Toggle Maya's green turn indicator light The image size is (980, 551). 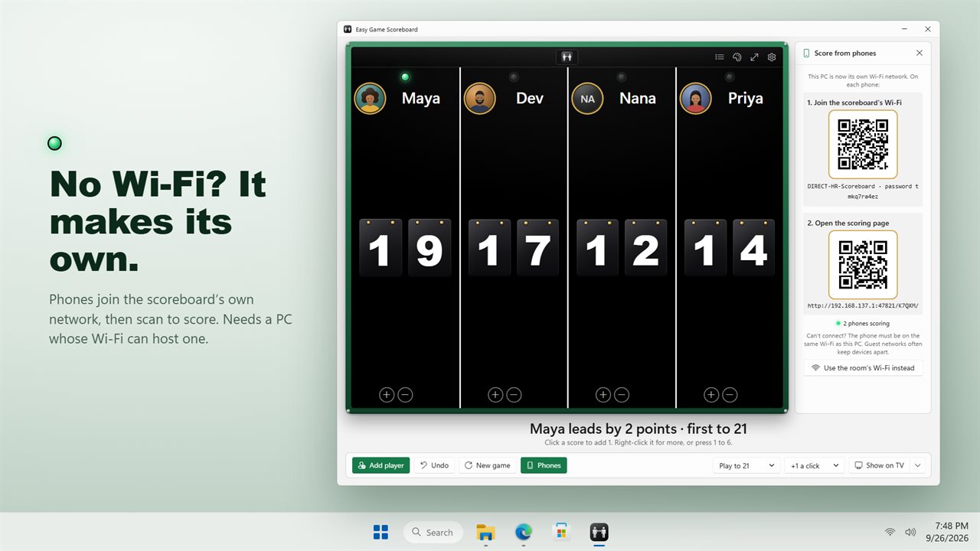[x=406, y=77]
